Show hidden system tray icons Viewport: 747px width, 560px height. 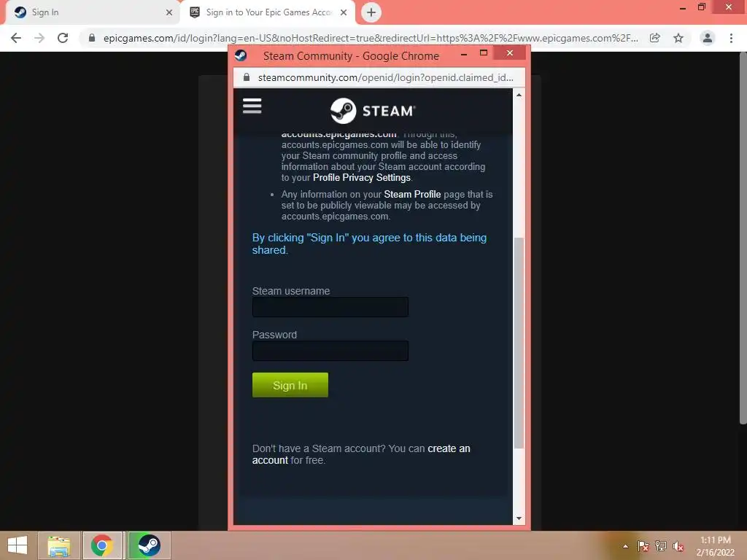[625, 546]
